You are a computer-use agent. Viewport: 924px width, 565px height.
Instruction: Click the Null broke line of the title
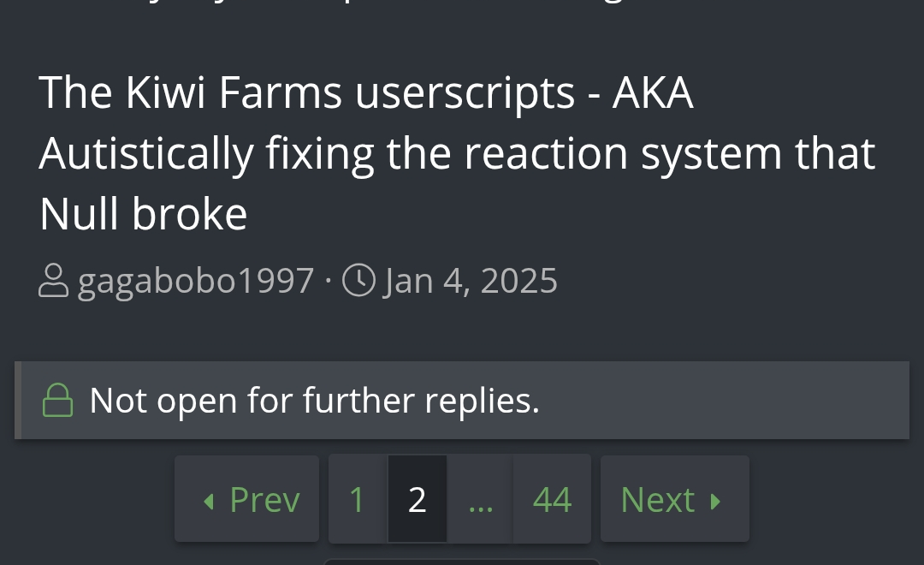coord(143,213)
